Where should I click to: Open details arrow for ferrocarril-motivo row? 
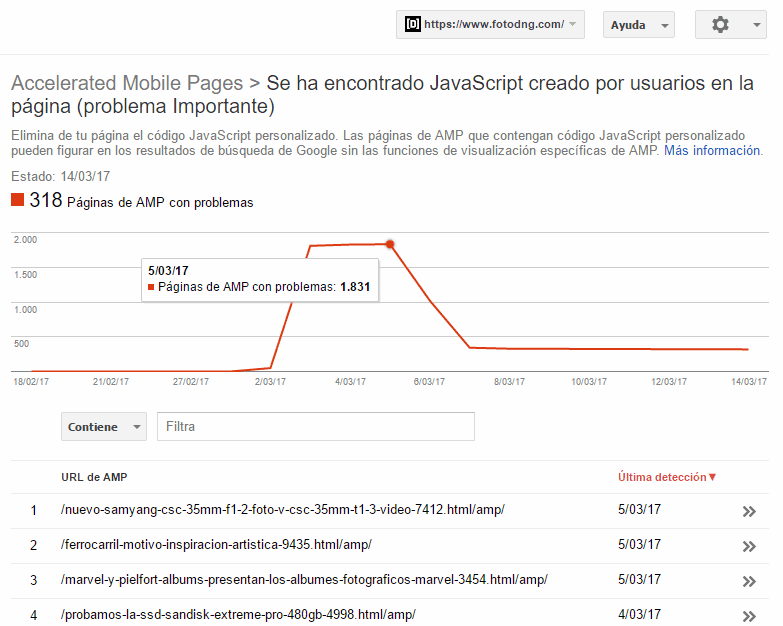pos(749,546)
